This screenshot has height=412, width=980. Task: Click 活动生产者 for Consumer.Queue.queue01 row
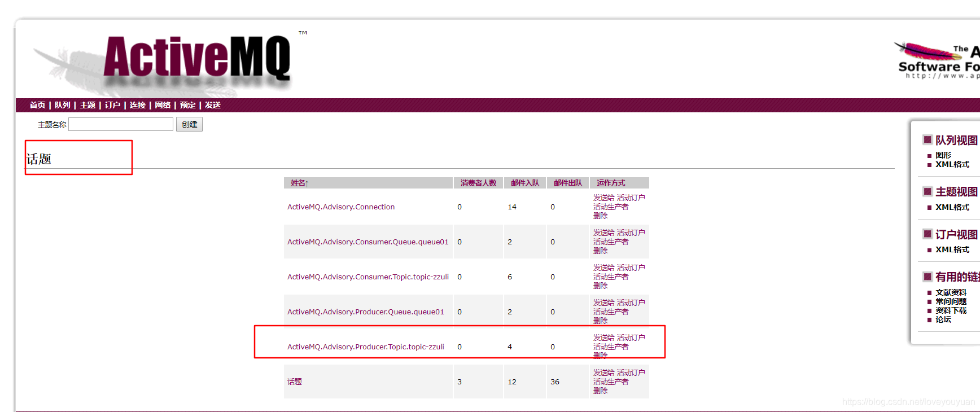pyautogui.click(x=611, y=242)
